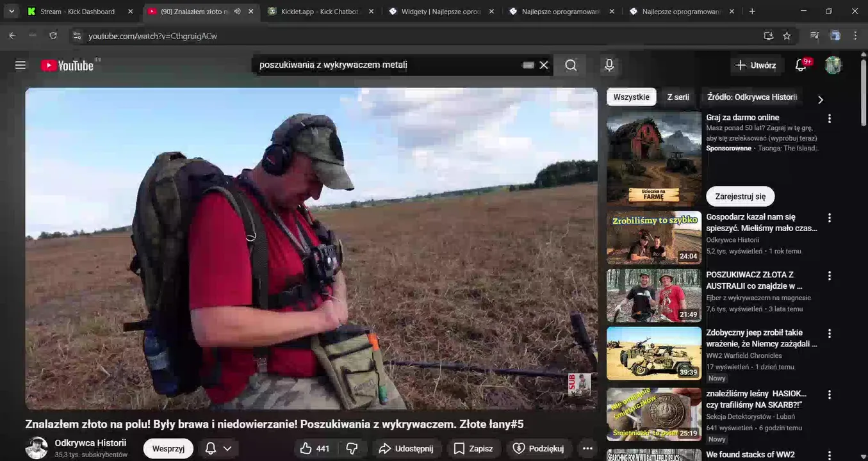The width and height of the screenshot is (868, 461).
Task: Open the 21:49 Australian gold hunter thumbnail
Action: click(x=654, y=296)
